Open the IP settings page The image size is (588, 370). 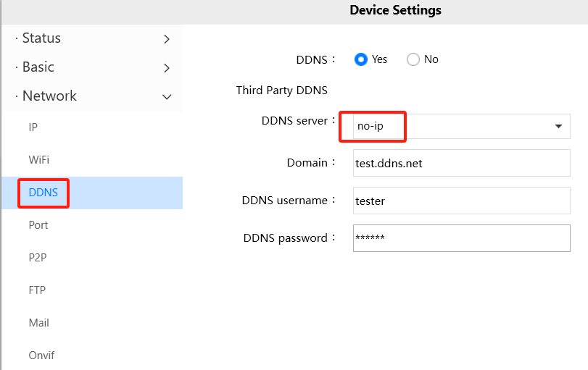point(33,127)
